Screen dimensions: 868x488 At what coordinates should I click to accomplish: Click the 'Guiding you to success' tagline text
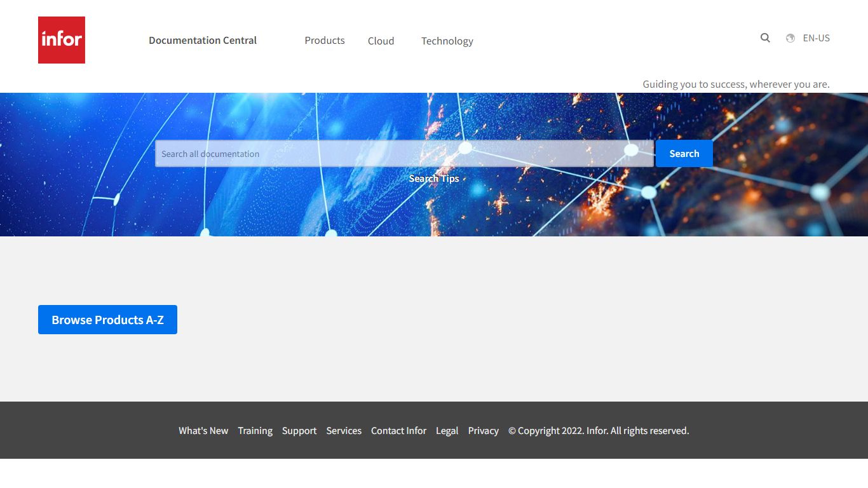(x=736, y=84)
